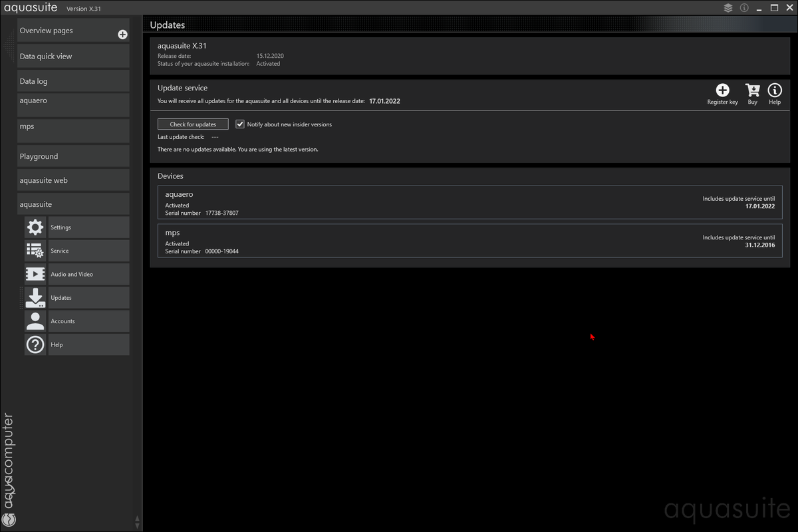This screenshot has width=798, height=532.
Task: Open the Updates download icon
Action: (35, 297)
